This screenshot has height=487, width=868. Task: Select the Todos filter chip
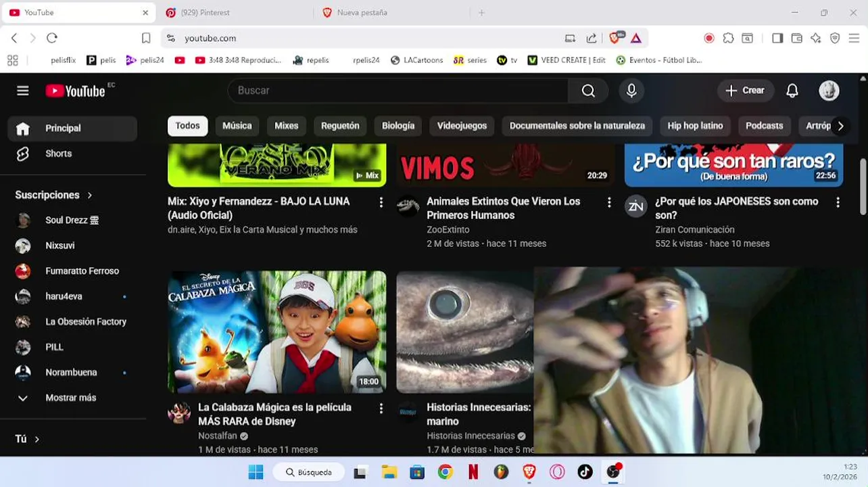(187, 126)
